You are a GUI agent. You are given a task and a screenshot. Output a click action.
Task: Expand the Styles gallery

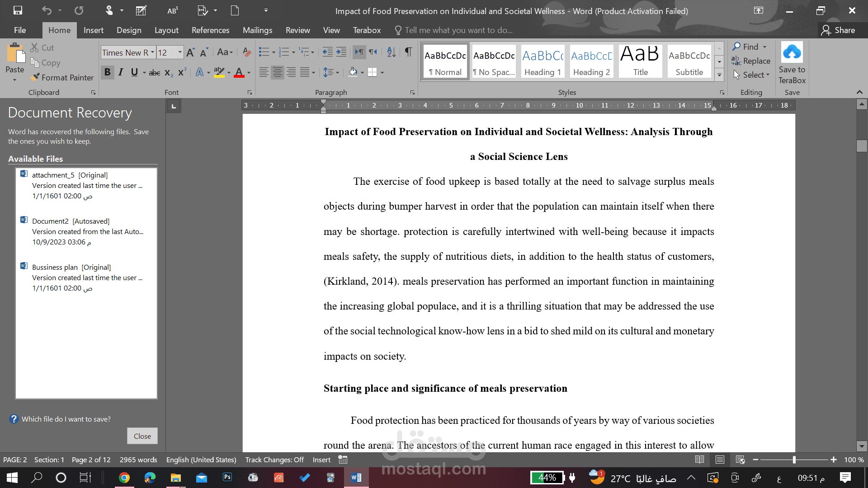point(719,75)
